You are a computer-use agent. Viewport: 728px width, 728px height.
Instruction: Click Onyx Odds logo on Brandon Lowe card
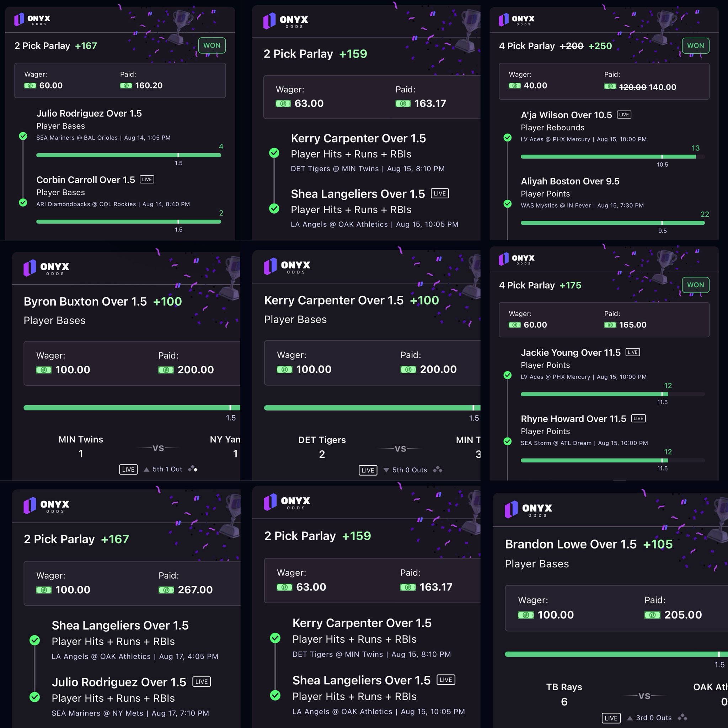[x=528, y=509]
